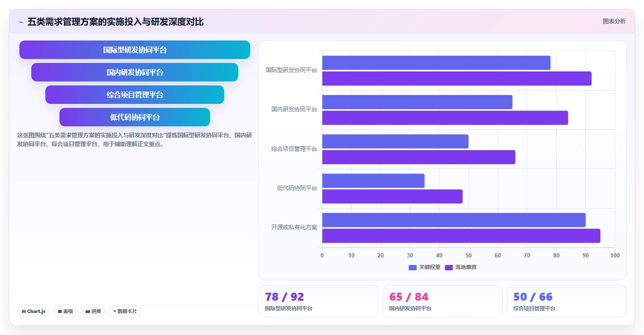Screen dimensions: 644x335
Task: Click the lightning icon beside the title
Action: [21, 22]
